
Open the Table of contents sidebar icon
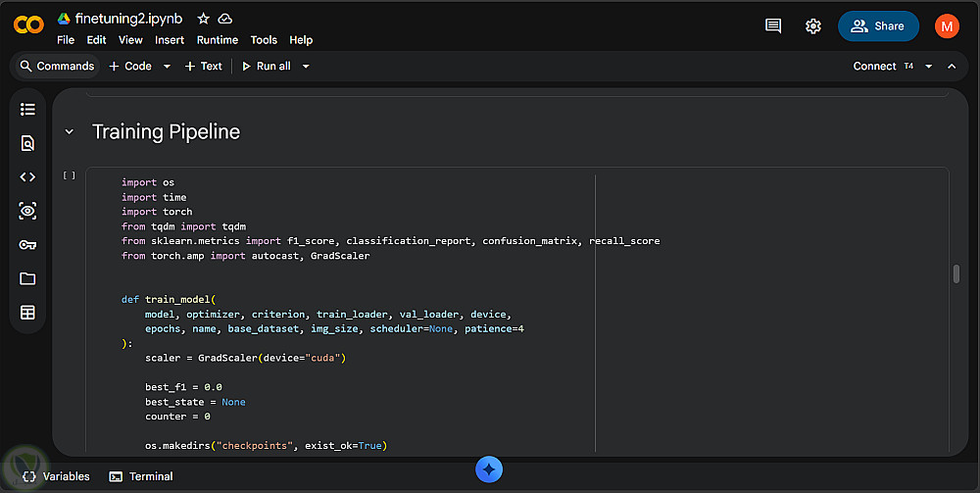[x=27, y=110]
